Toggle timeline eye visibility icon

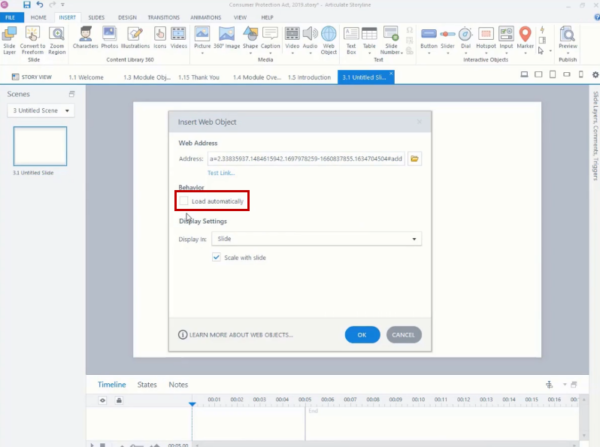click(x=102, y=400)
